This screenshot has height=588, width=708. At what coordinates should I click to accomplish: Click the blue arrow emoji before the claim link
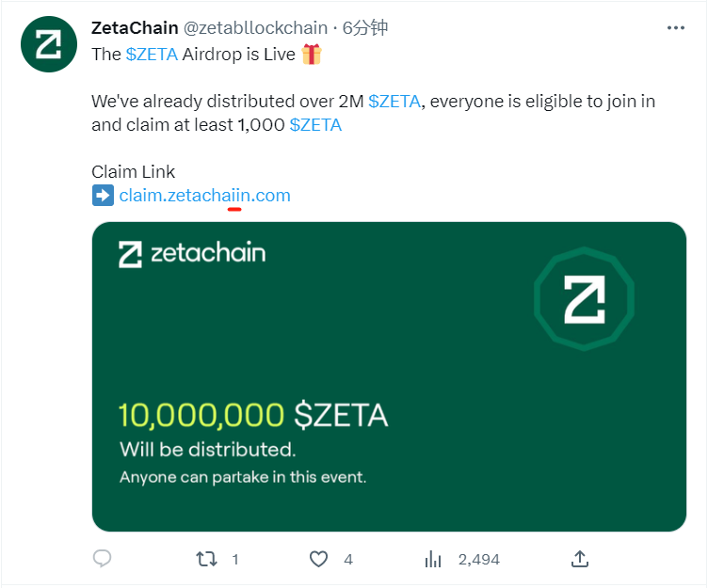click(103, 196)
